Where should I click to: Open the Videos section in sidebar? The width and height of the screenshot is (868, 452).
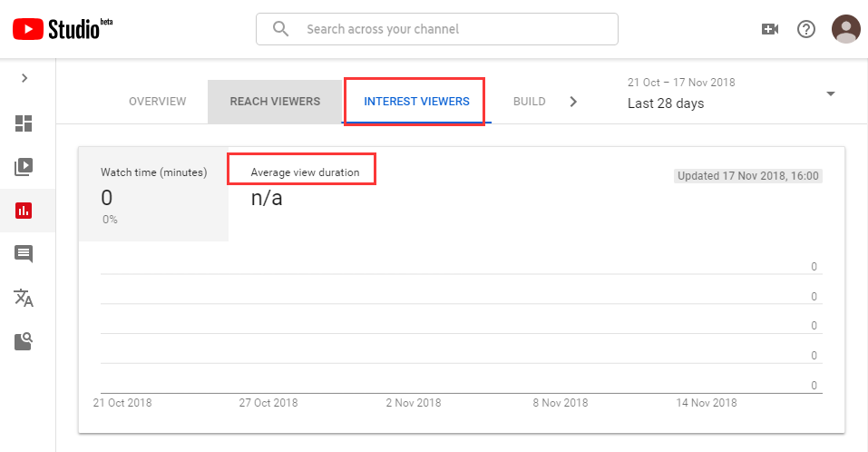[24, 167]
